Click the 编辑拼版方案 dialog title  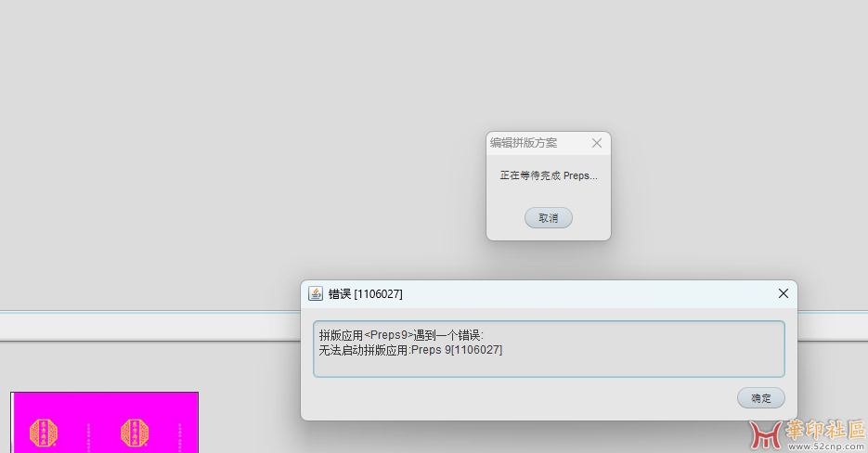point(524,143)
